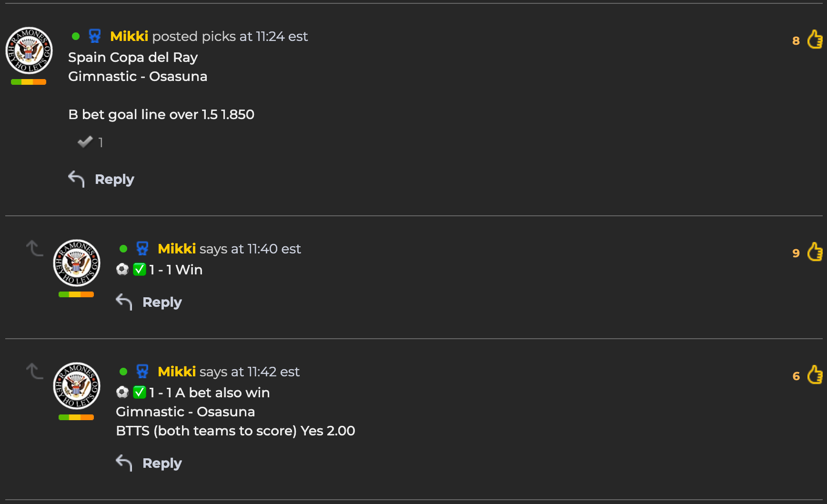Click the Ramones avatar on the 11:40 comment

pyautogui.click(x=77, y=263)
